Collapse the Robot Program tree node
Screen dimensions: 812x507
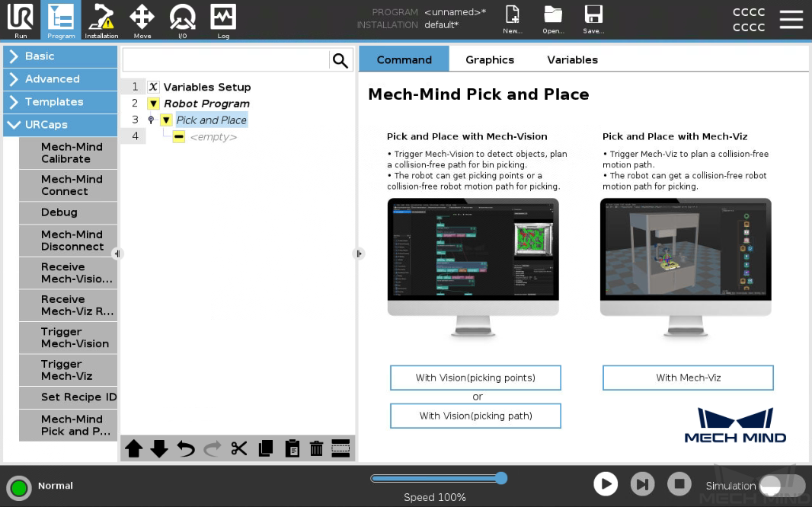(153, 104)
